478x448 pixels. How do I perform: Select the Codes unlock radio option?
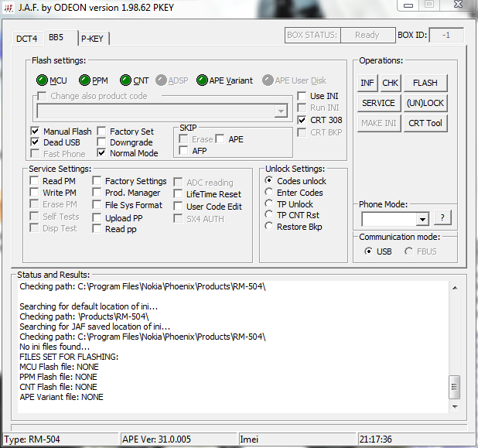[269, 180]
